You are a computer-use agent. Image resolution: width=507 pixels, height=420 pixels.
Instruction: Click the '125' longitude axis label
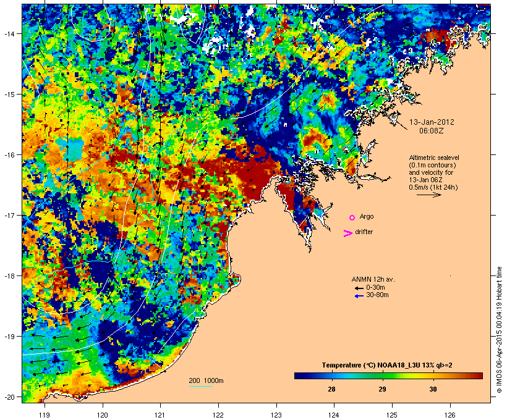click(x=392, y=415)
